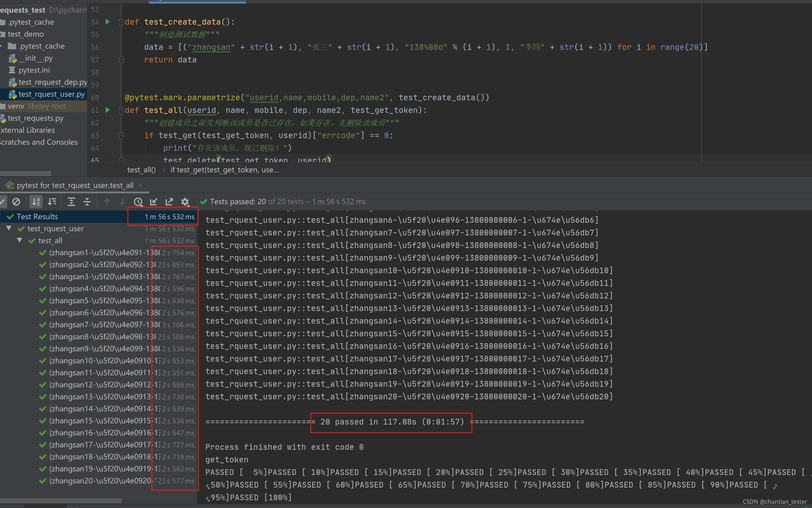Run test_all via gutter run arrow

107,110
